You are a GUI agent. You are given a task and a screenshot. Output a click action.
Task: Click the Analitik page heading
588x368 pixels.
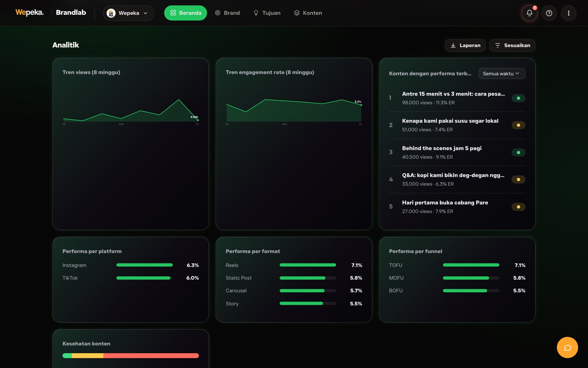pyautogui.click(x=65, y=45)
